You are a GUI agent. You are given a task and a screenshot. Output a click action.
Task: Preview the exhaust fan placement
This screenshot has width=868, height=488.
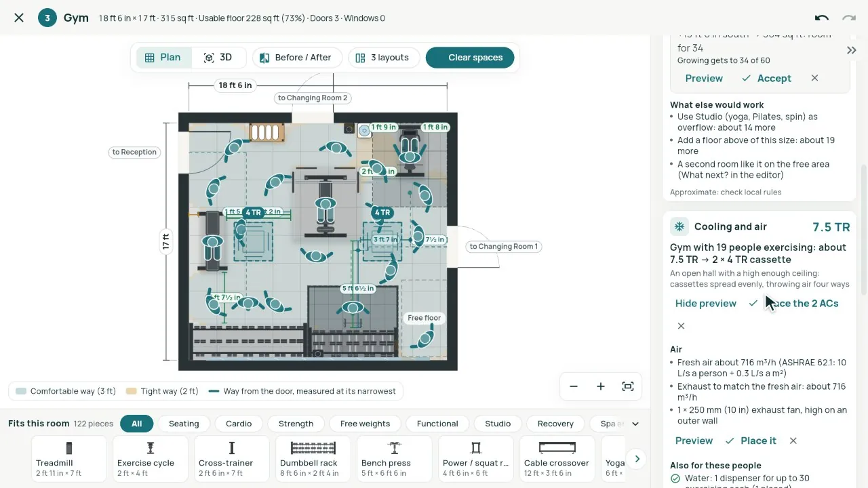tap(694, 441)
